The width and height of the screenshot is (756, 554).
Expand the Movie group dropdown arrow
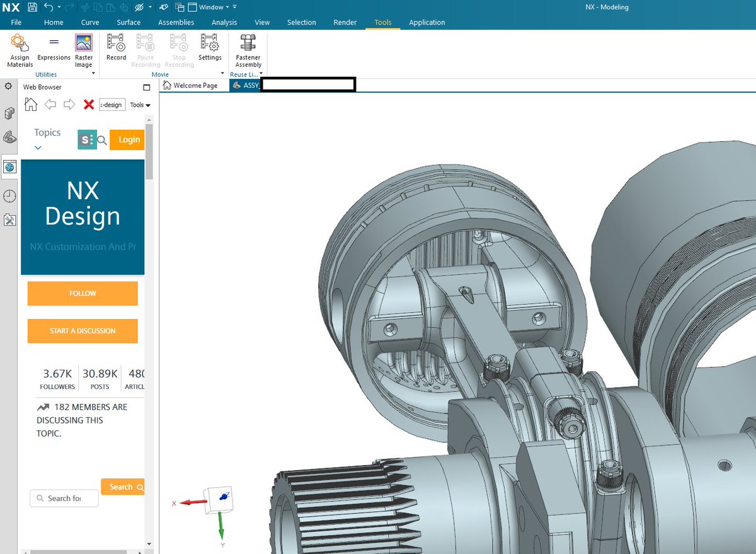tap(222, 74)
